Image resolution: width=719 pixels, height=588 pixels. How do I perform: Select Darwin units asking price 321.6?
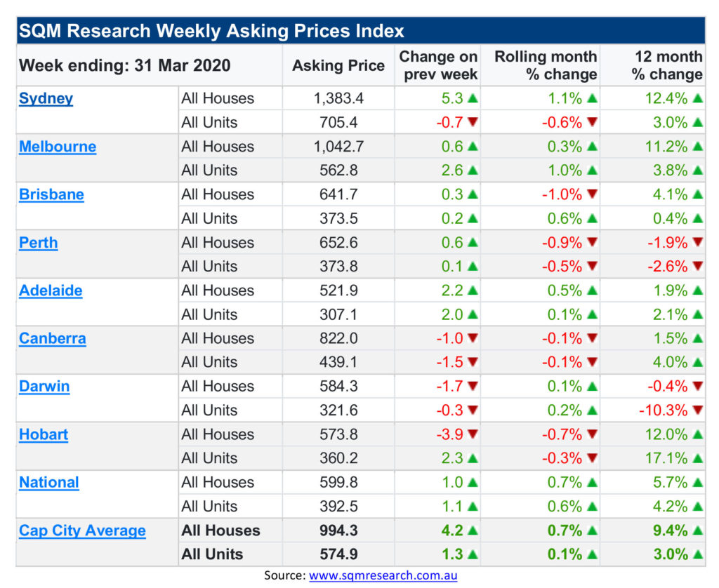[338, 410]
